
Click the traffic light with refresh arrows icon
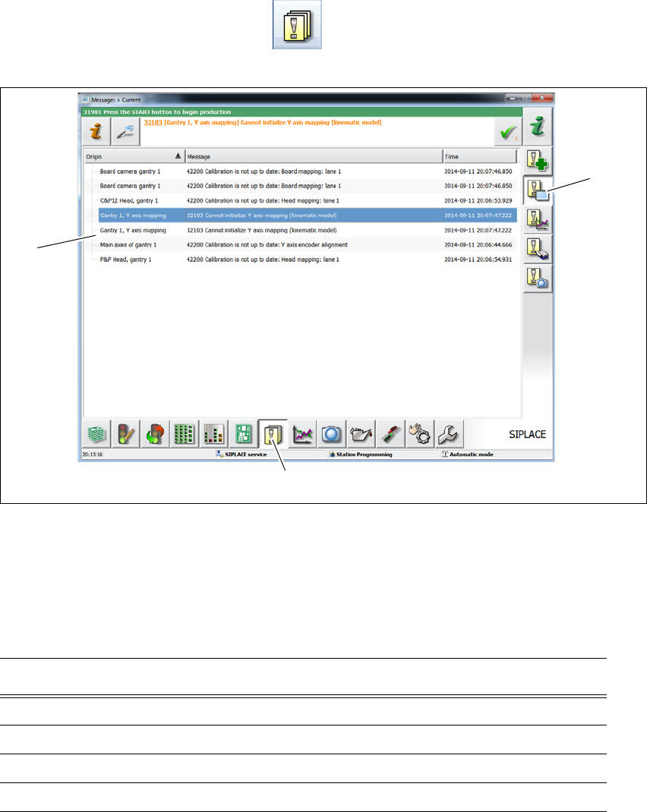(155, 434)
